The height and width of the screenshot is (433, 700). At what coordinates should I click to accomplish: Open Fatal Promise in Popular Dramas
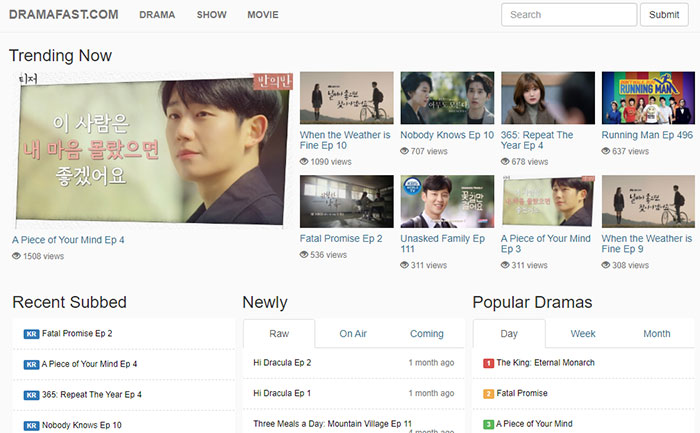click(522, 393)
